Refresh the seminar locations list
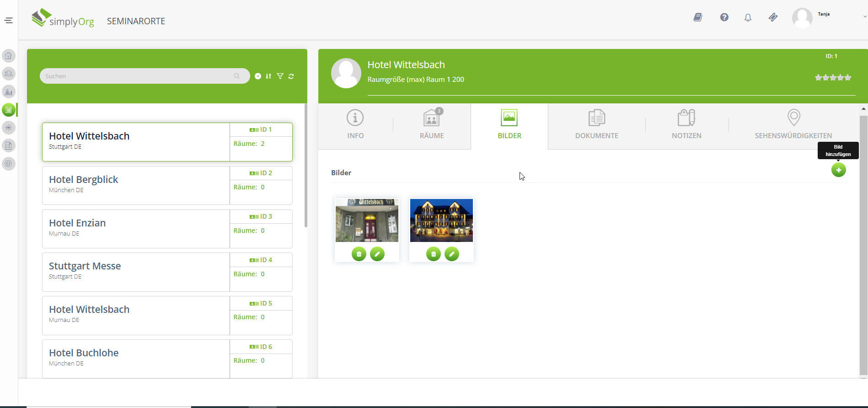The width and height of the screenshot is (868, 408). tap(291, 76)
